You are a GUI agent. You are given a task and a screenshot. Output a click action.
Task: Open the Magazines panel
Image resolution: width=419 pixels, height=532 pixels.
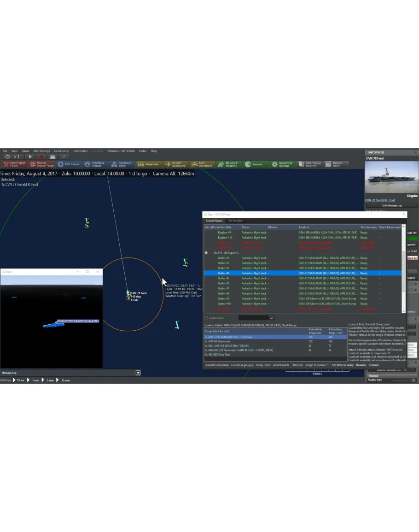(148, 164)
